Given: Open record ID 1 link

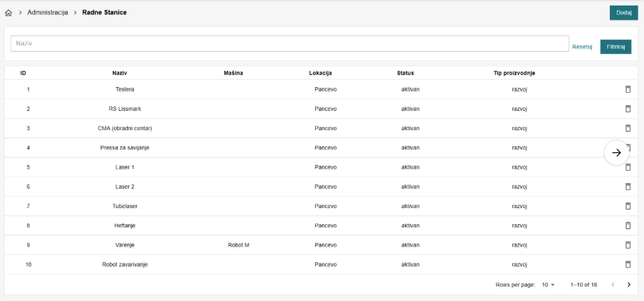Looking at the screenshot, I should 28,89.
